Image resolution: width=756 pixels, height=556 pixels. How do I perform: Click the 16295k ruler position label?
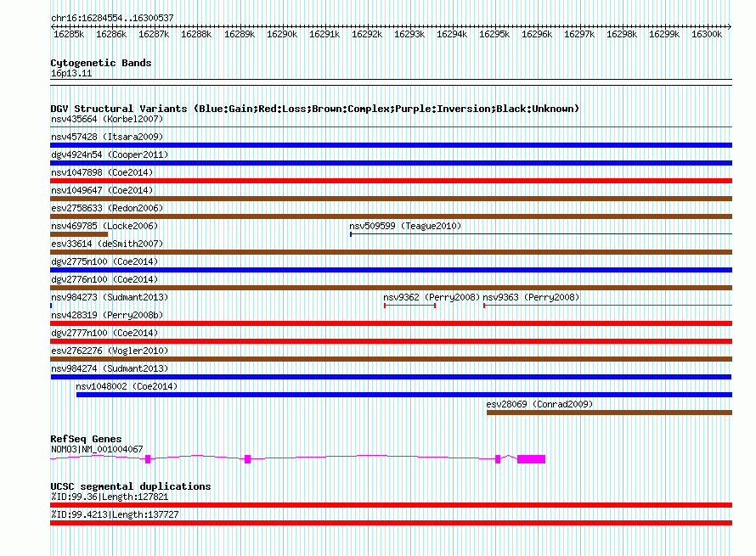(x=494, y=34)
